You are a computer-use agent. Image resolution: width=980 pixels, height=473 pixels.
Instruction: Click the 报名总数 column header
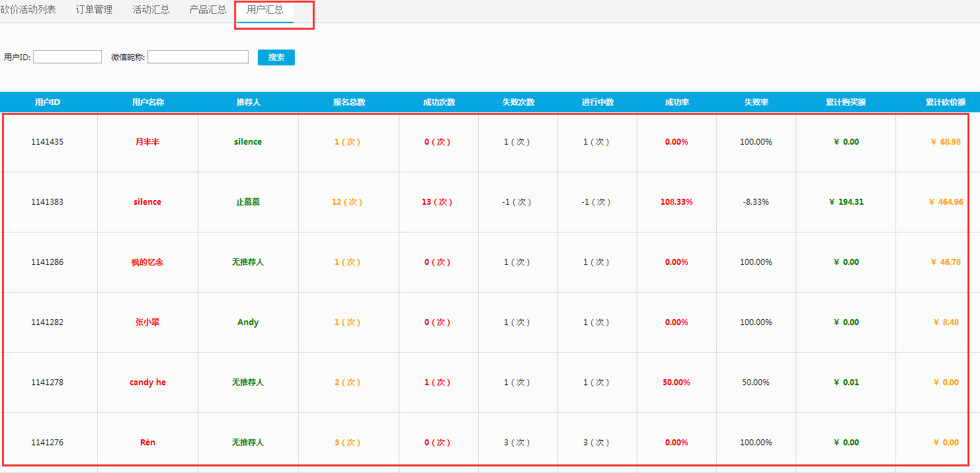pyautogui.click(x=349, y=102)
